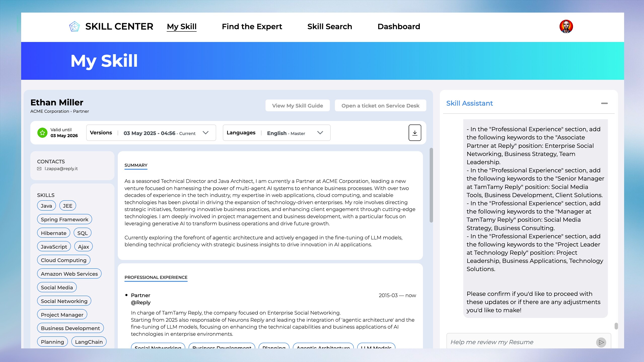Click the PROFESSIONAL EXPERIENCE section heading
The width and height of the screenshot is (644, 362).
pos(156,277)
